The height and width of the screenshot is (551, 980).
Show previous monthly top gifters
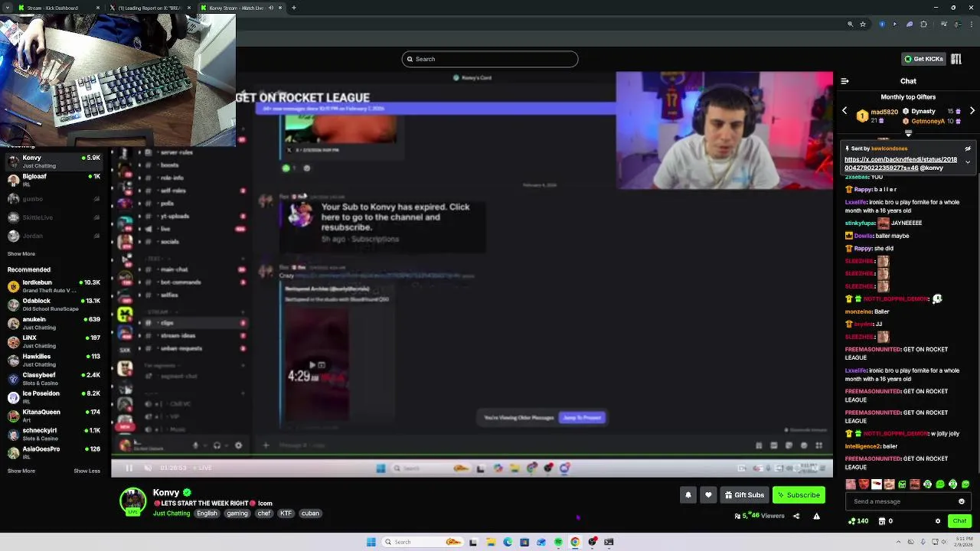(844, 111)
